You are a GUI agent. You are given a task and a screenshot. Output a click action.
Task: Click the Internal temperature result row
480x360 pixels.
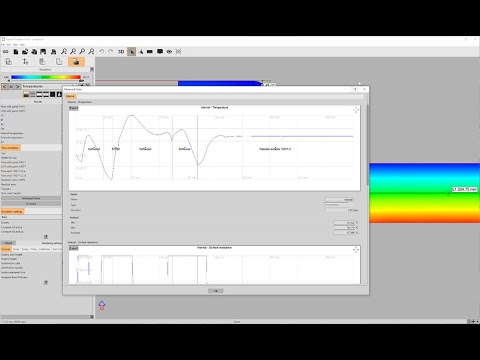tap(12, 133)
